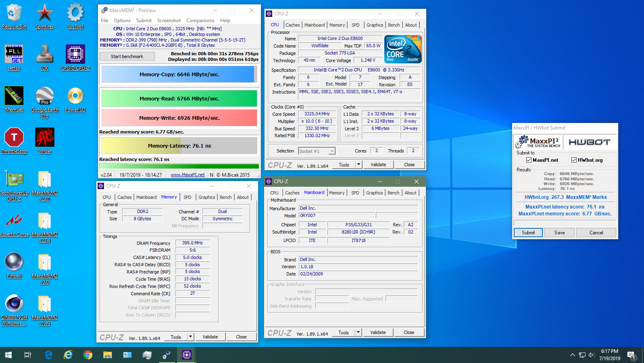Launch the Strider desktop icon
The height and width of the screenshot is (363, 644).
45,141
